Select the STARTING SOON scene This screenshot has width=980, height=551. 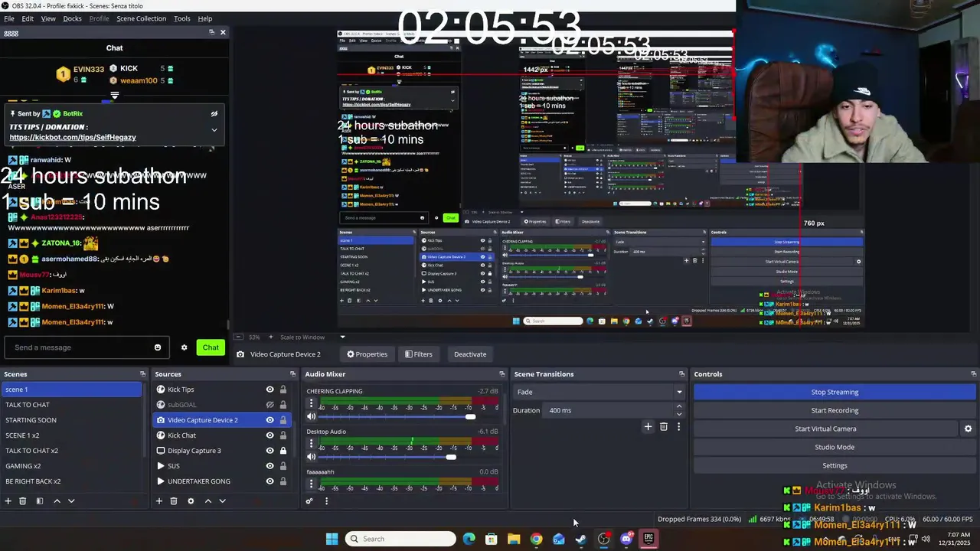[x=71, y=420]
